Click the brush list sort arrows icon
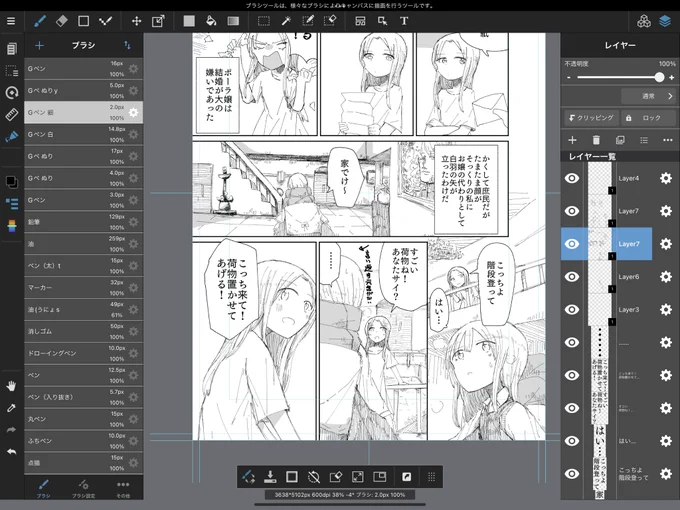This screenshot has width=680, height=510. coord(127,45)
